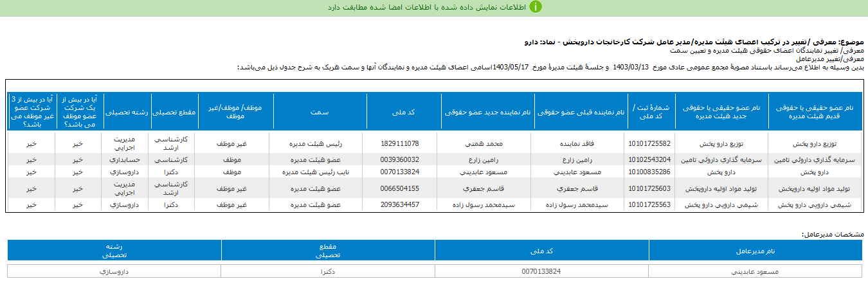Click the 'حسابداری' field of study cell

[x=127, y=159]
